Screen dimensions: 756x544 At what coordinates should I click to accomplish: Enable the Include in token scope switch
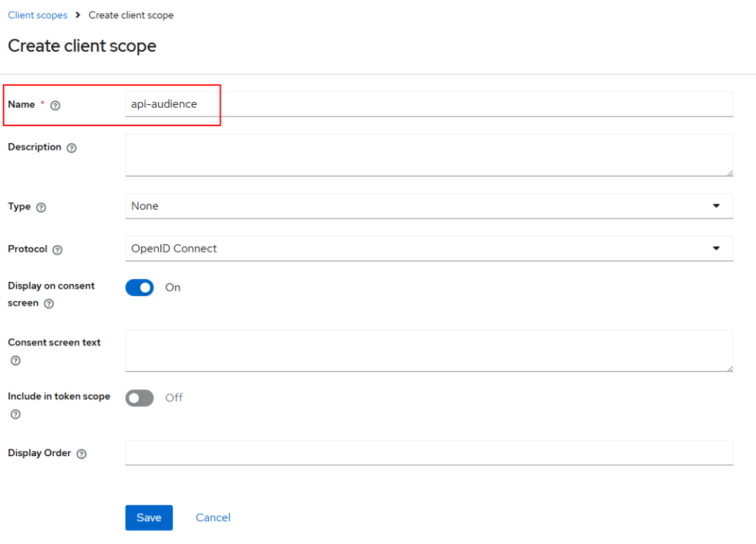[x=140, y=398]
